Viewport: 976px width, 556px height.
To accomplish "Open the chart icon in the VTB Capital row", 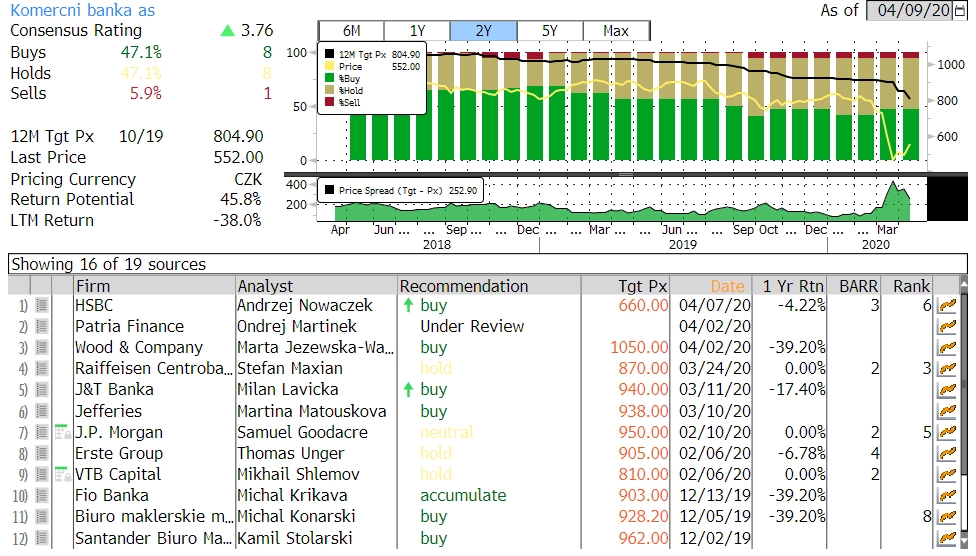I will pos(947,474).
